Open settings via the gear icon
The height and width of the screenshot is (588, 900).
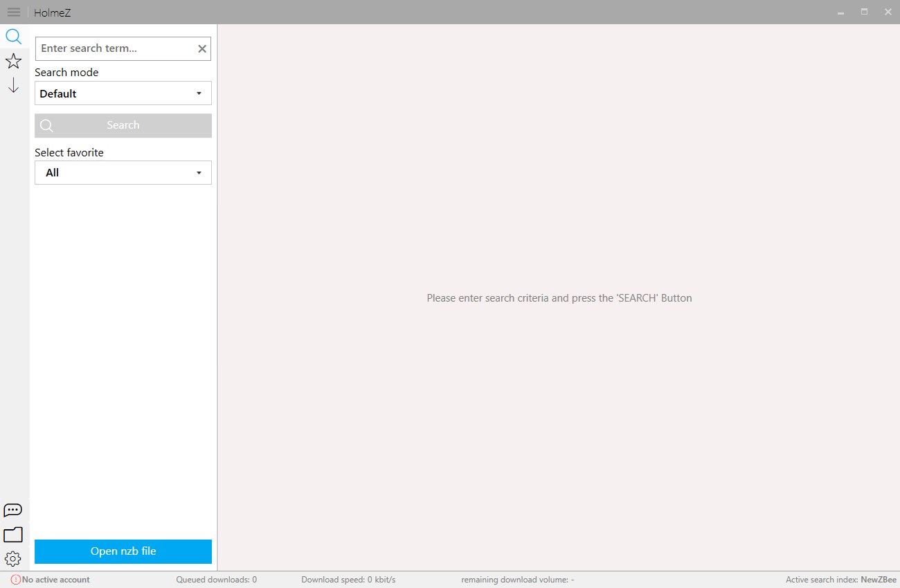tap(13, 558)
